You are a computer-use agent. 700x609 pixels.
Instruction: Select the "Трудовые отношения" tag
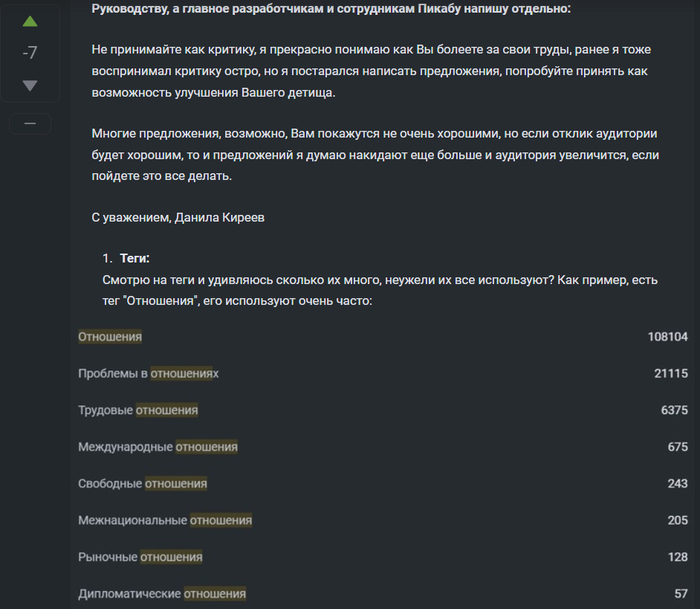138,410
